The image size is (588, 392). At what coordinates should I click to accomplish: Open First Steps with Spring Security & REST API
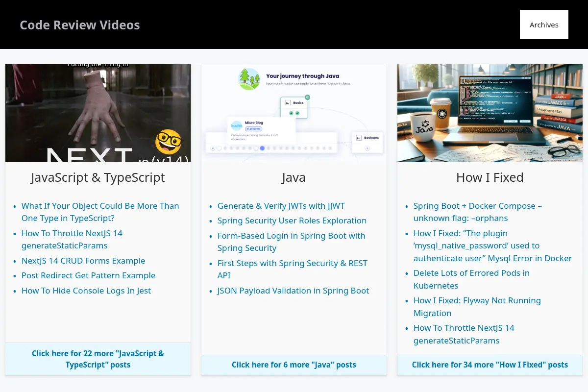tap(293, 269)
